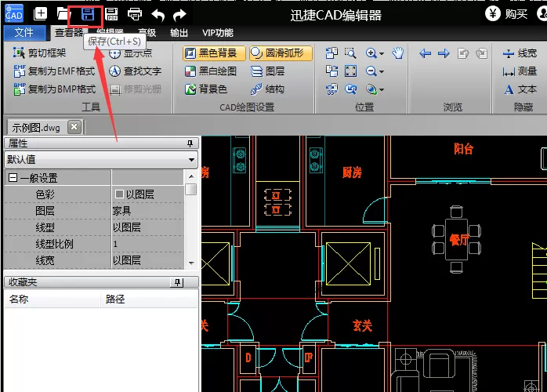This screenshot has width=547, height=392.
Task: Open the zoom out dropdown arrow
Action: click(x=382, y=71)
